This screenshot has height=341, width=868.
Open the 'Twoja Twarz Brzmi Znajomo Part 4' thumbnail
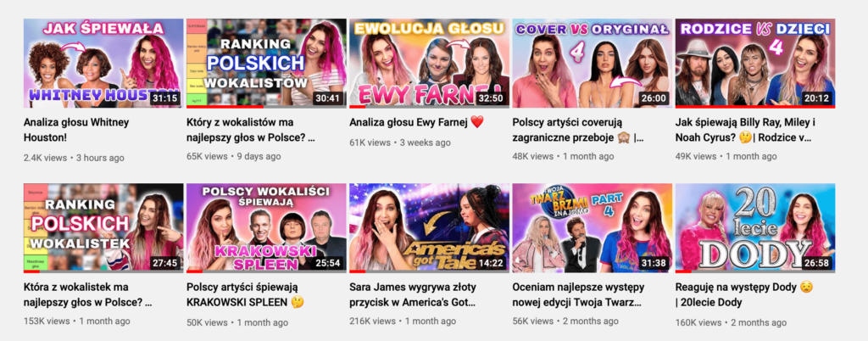pyautogui.click(x=593, y=228)
